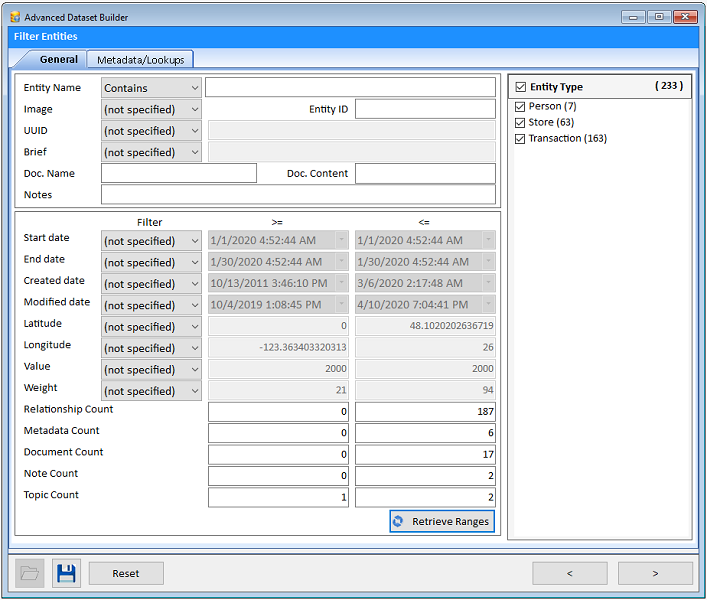Viewport: 707px width, 600px height.
Task: Click the open folder icon button
Action: coord(29,573)
